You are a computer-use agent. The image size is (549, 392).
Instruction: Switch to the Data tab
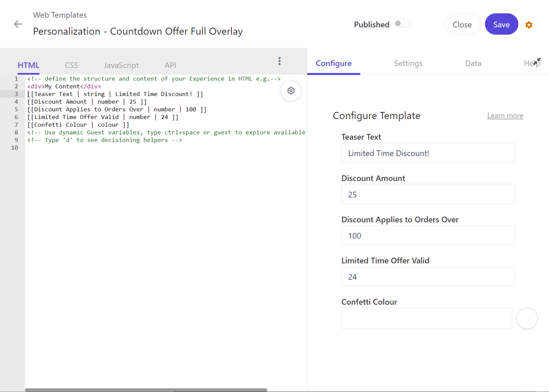(473, 63)
